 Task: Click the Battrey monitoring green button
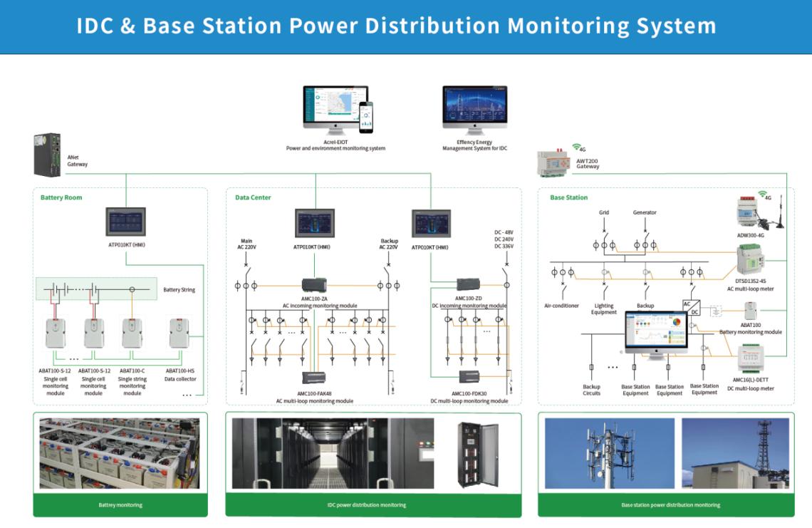click(120, 504)
